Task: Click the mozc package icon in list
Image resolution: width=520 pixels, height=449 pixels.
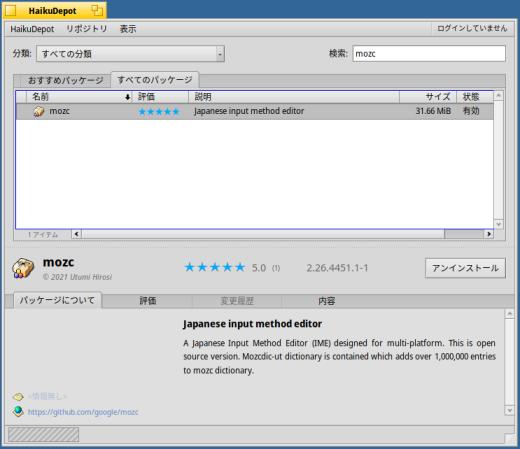Action: click(39, 111)
